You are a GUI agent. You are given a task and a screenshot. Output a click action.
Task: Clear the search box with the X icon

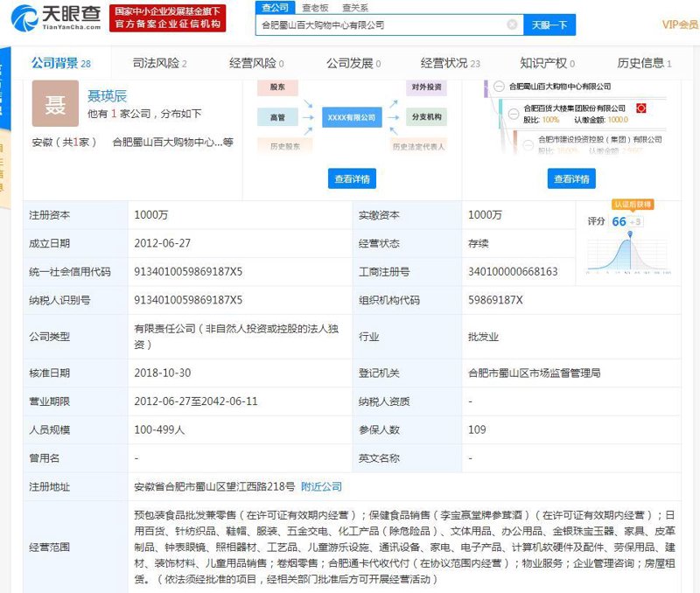coord(513,24)
